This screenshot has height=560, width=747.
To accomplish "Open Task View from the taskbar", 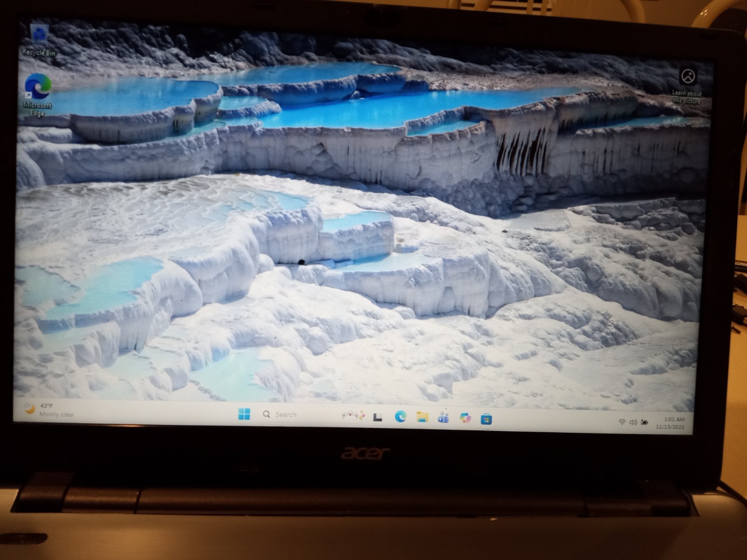I will point(378,417).
